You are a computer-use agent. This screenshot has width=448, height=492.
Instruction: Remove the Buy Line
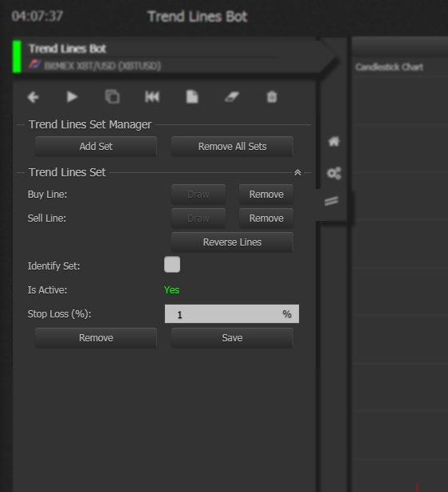click(266, 195)
